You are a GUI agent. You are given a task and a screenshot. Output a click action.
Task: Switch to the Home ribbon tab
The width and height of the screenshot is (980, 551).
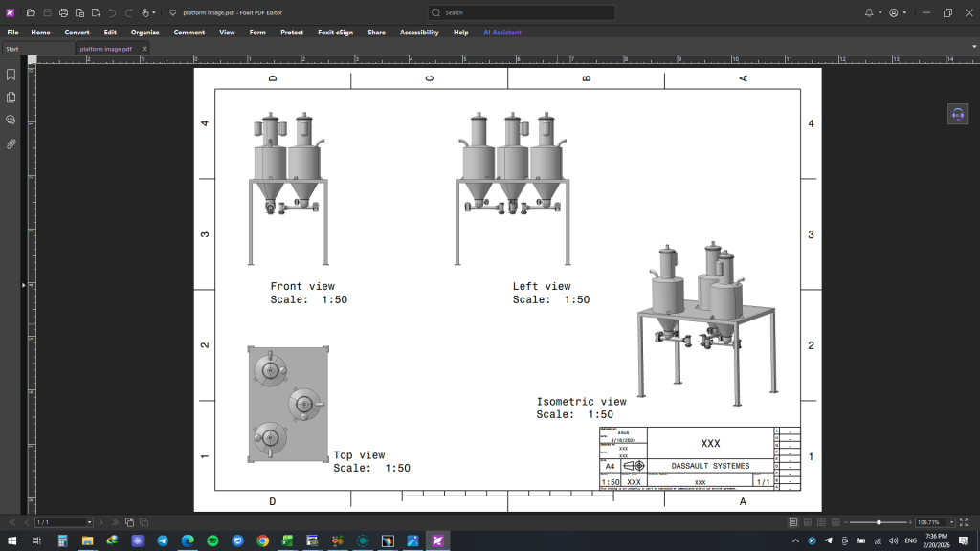pyautogui.click(x=40, y=32)
